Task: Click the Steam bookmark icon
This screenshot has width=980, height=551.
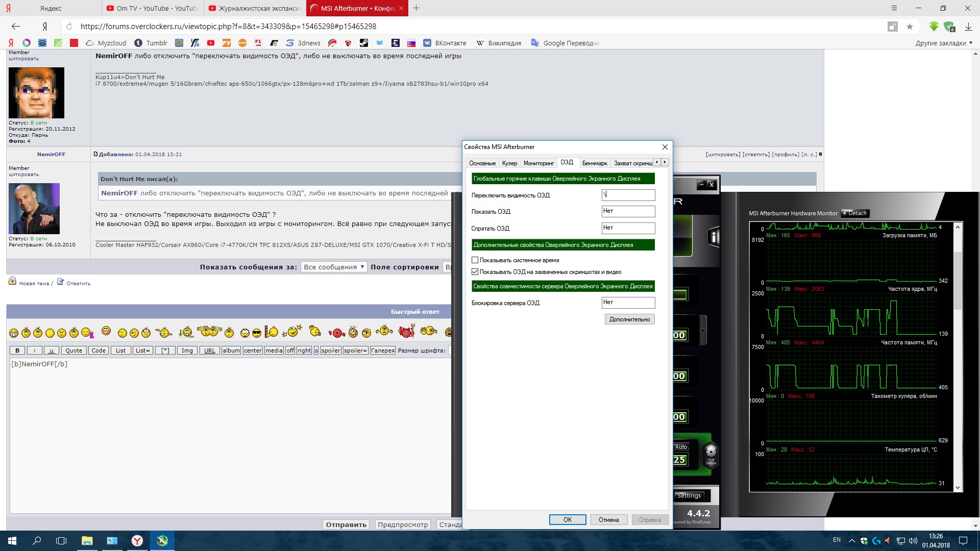Action: [x=363, y=43]
